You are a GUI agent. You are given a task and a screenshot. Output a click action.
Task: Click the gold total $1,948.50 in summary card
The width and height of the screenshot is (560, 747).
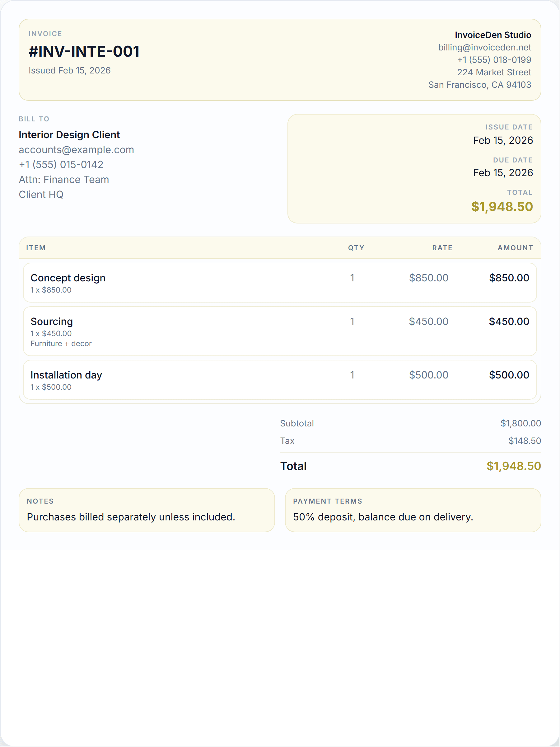click(502, 207)
